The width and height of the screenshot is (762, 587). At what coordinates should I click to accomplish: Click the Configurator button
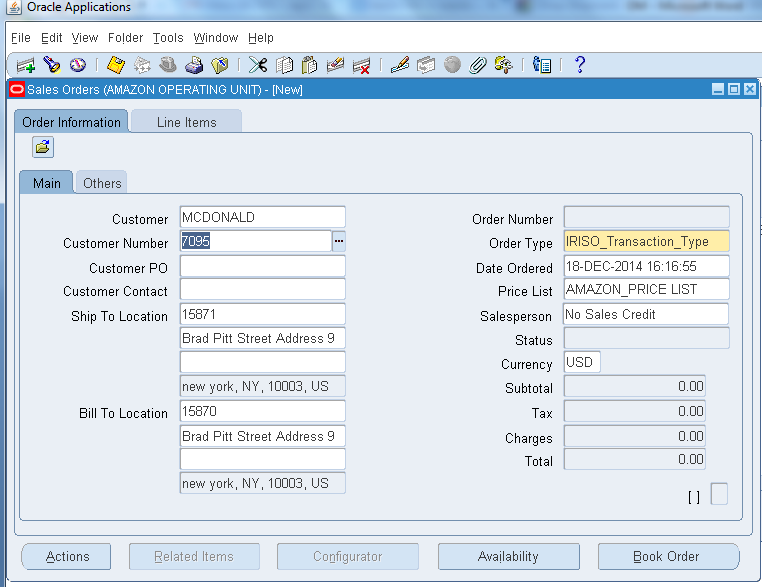(x=347, y=556)
